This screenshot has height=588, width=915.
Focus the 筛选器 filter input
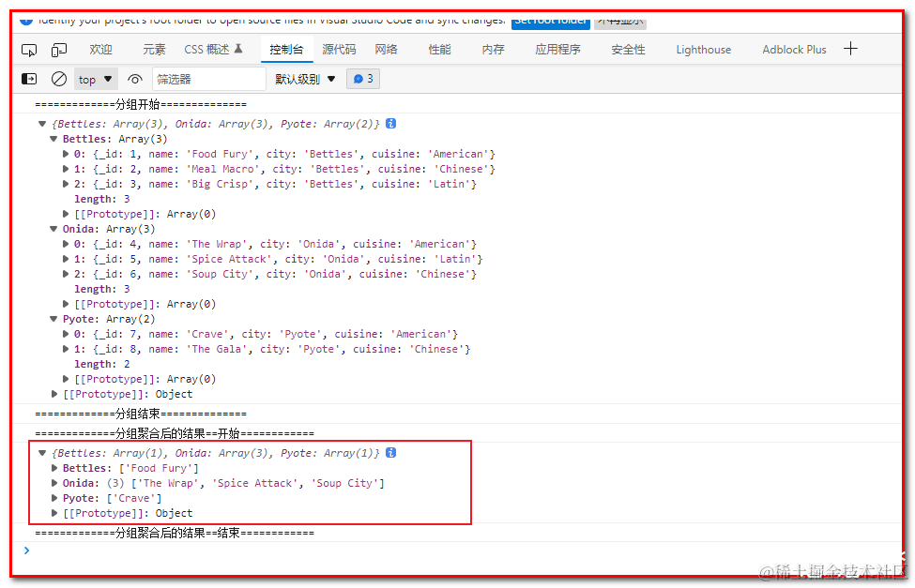click(209, 80)
